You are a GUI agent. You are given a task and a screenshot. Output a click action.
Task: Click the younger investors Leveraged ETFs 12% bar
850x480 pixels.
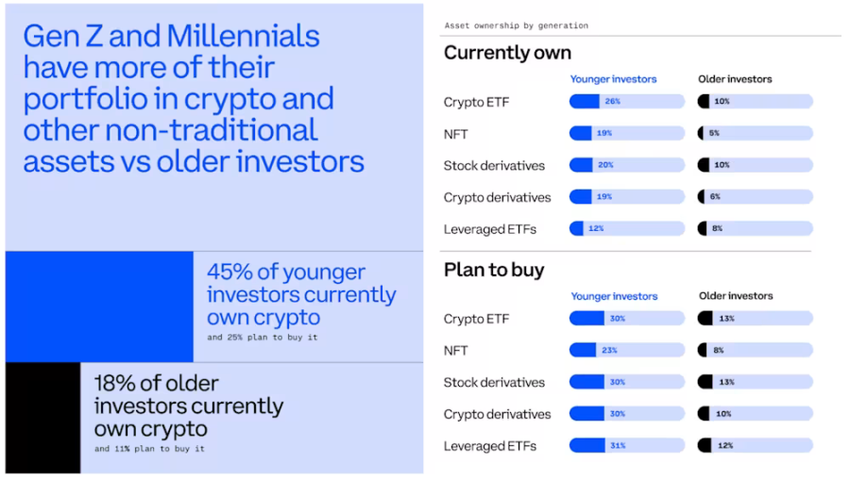[626, 229]
